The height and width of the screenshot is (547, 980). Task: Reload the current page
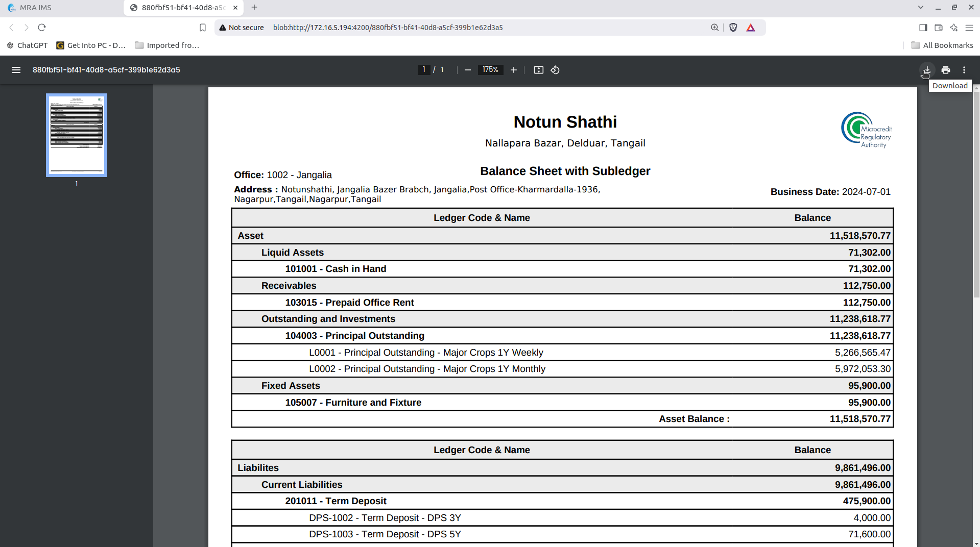42,28
